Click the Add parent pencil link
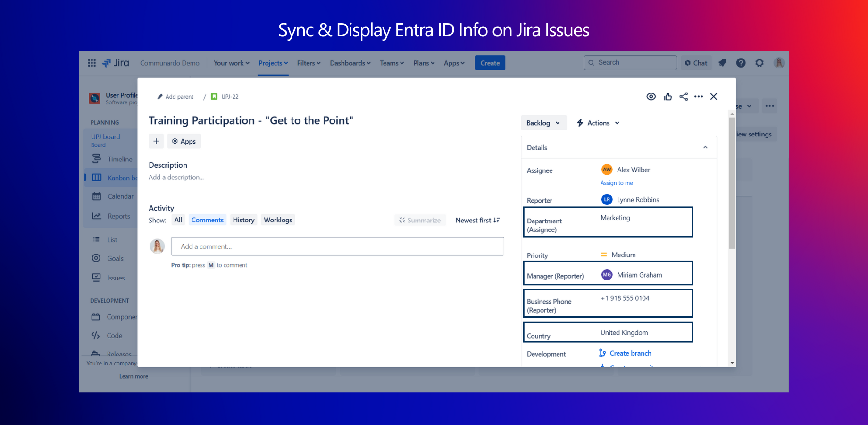The width and height of the screenshot is (868, 425). coord(175,97)
